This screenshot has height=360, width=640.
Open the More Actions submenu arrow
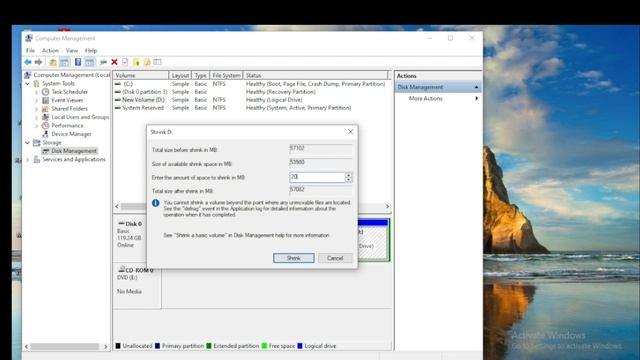coord(476,98)
